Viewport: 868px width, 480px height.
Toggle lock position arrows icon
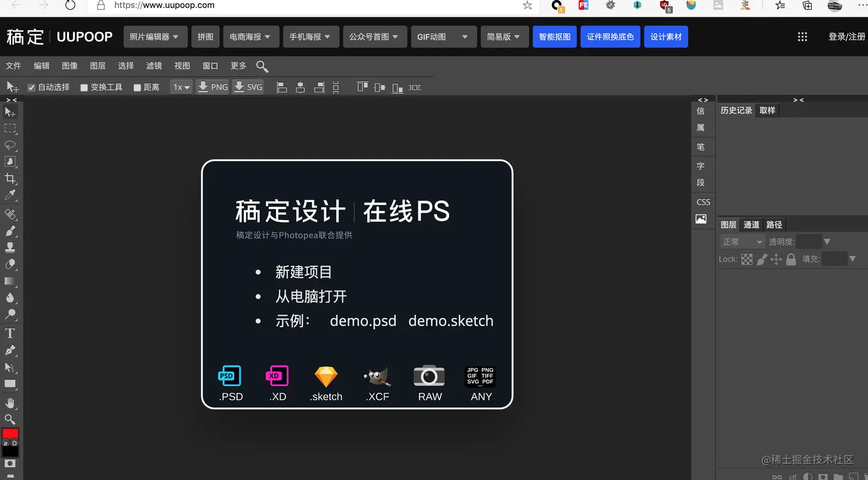click(x=776, y=260)
